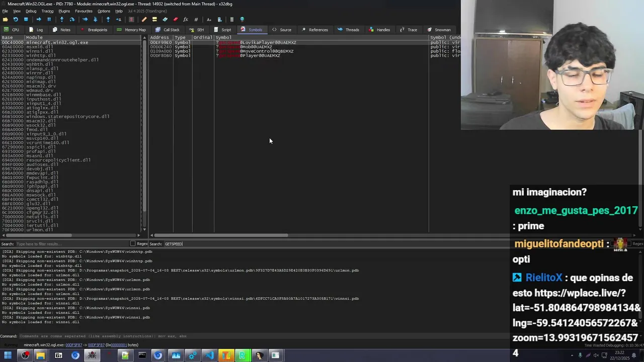Click the Run arrow toolbar icon

click(39, 20)
